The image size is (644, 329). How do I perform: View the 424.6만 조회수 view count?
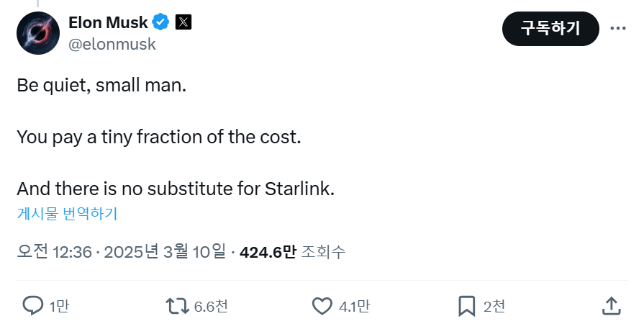point(292,252)
